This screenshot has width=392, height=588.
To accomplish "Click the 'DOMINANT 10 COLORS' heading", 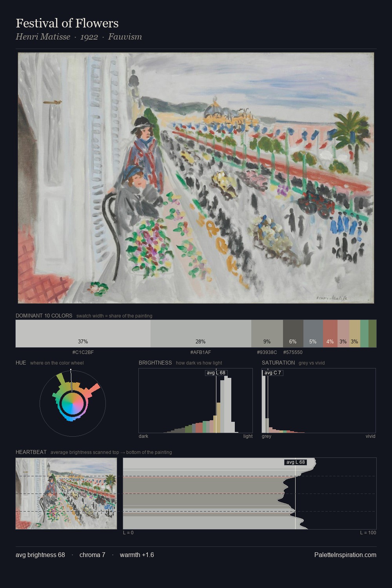I will (44, 316).
